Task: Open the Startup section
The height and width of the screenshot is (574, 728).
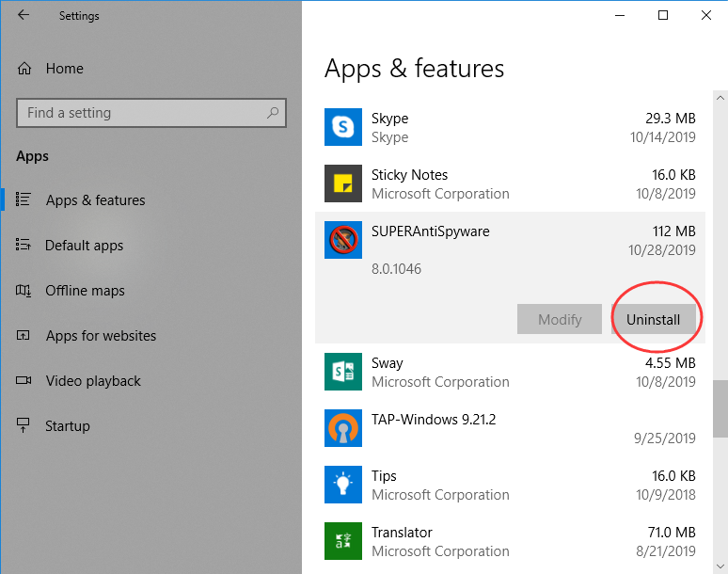Action: 68,426
